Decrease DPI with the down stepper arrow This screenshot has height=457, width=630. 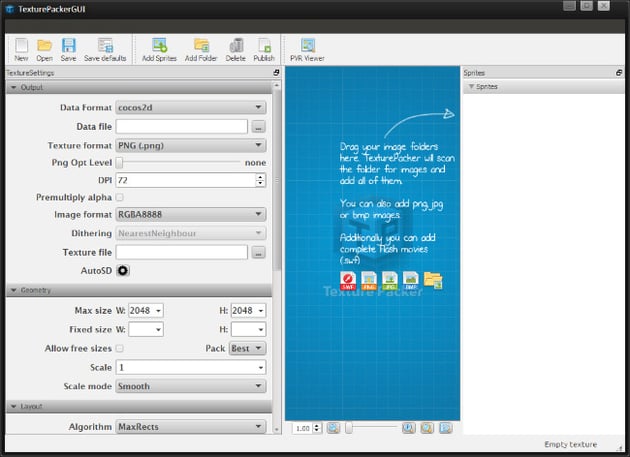(261, 184)
